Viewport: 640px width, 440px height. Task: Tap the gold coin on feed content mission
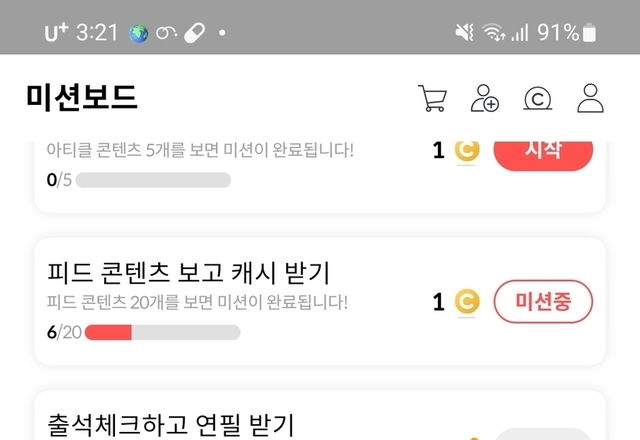tap(466, 301)
